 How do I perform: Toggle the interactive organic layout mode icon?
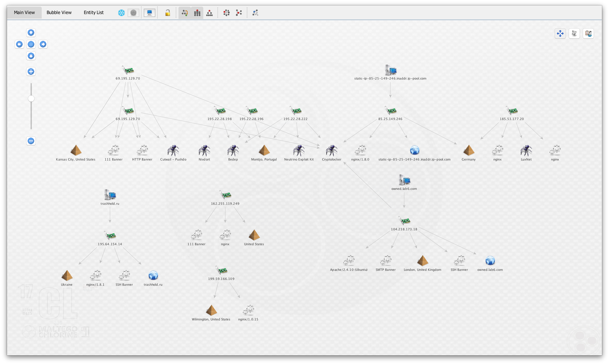pos(185,13)
